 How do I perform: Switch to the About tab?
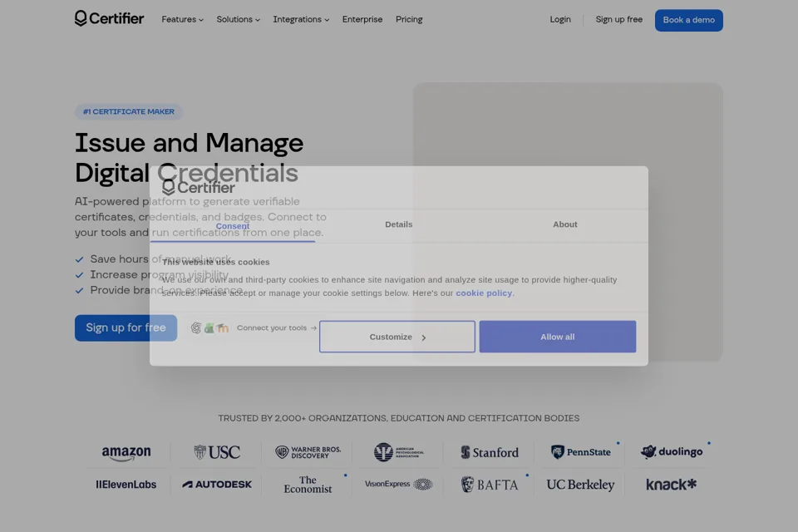click(x=565, y=224)
